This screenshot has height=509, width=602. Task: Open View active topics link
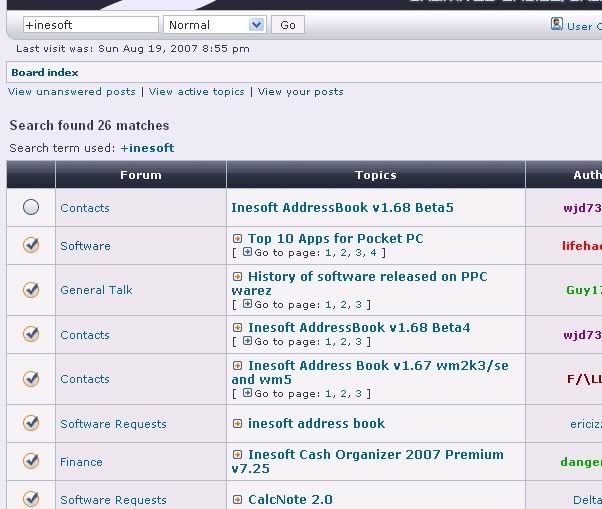(197, 92)
